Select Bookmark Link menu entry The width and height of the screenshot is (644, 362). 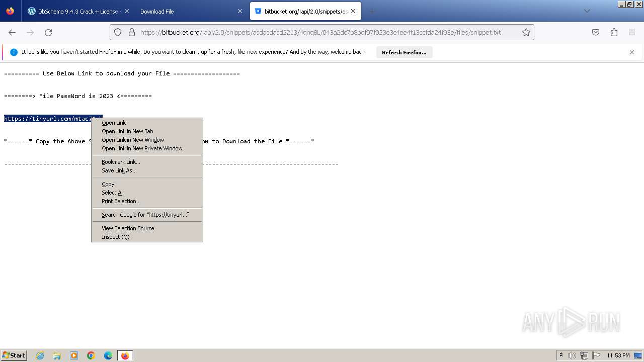tap(147, 162)
